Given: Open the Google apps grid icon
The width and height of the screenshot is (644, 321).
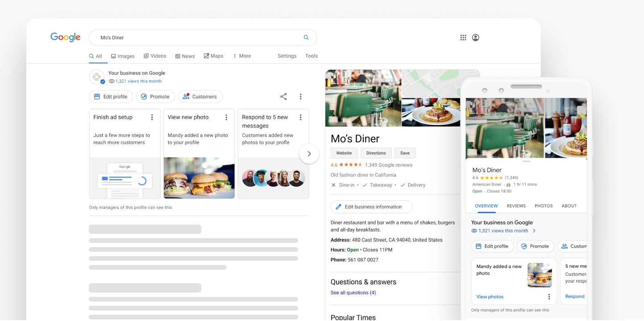Looking at the screenshot, I should (x=463, y=37).
